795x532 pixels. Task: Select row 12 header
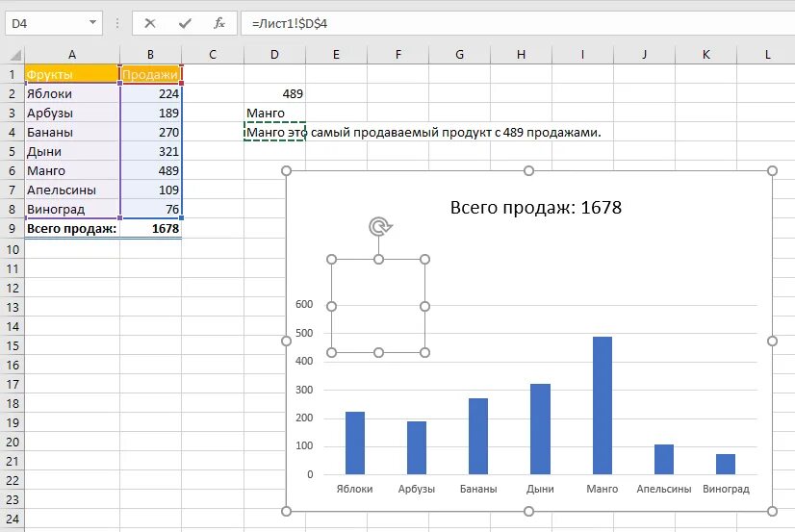click(13, 288)
